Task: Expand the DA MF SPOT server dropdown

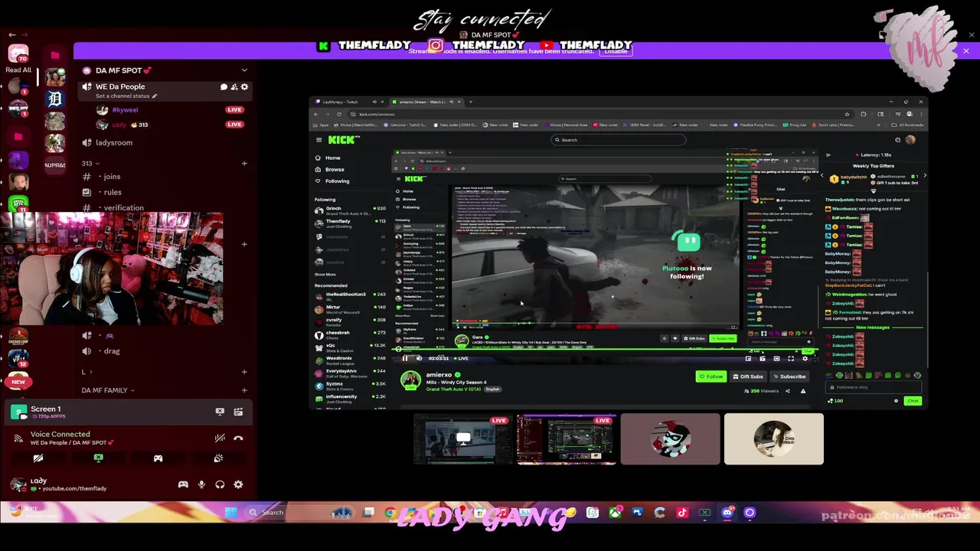Action: [244, 70]
